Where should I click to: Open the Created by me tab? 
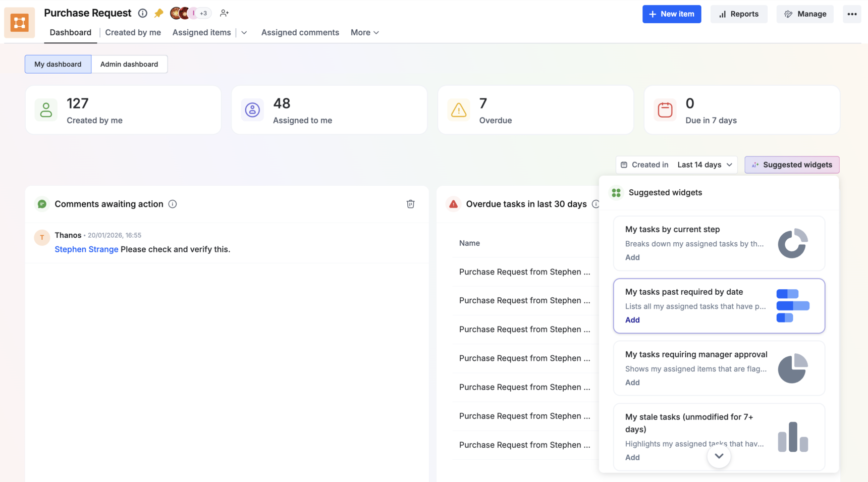point(133,32)
